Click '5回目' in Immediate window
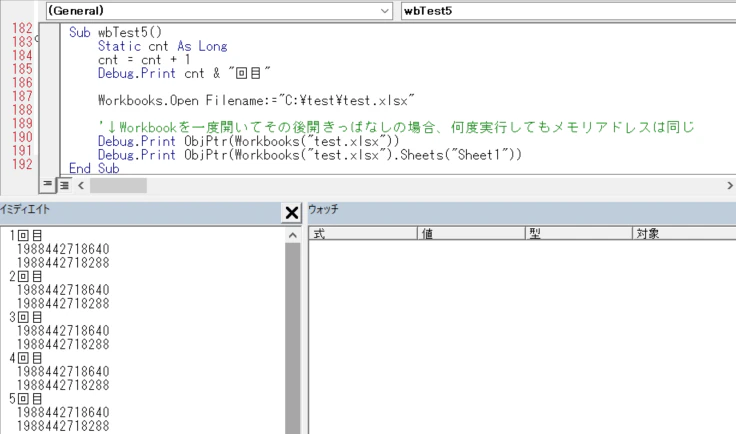 [x=26, y=399]
